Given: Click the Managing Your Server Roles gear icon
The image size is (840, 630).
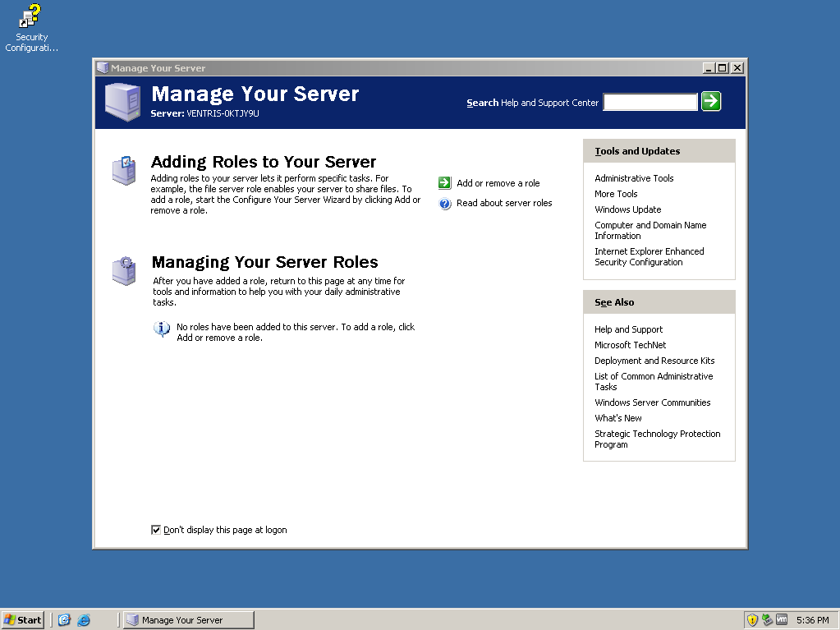Looking at the screenshot, I should pos(124,270).
